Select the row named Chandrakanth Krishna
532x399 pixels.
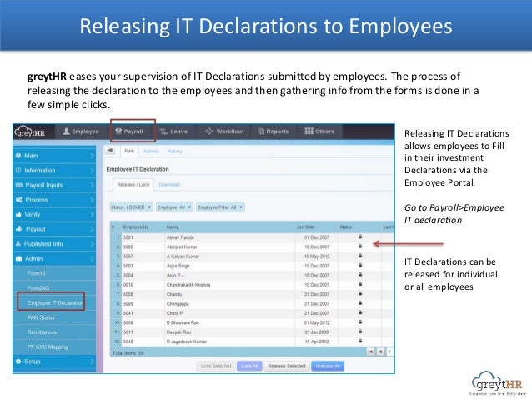click(253, 284)
